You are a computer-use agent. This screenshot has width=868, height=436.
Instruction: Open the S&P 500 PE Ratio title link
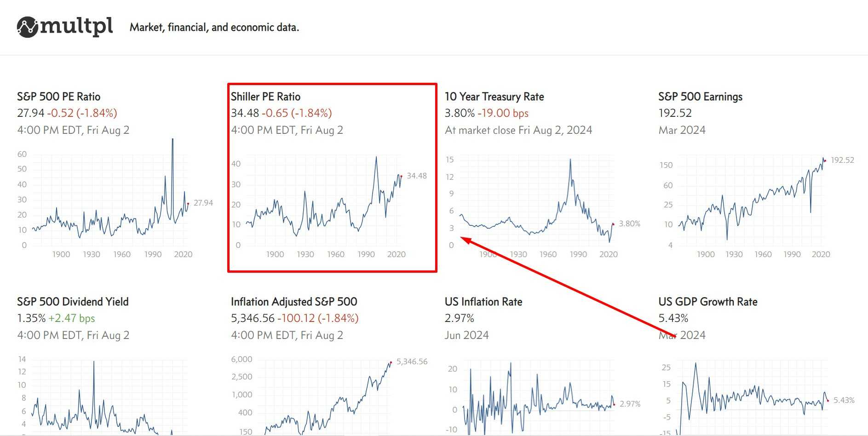click(x=58, y=97)
